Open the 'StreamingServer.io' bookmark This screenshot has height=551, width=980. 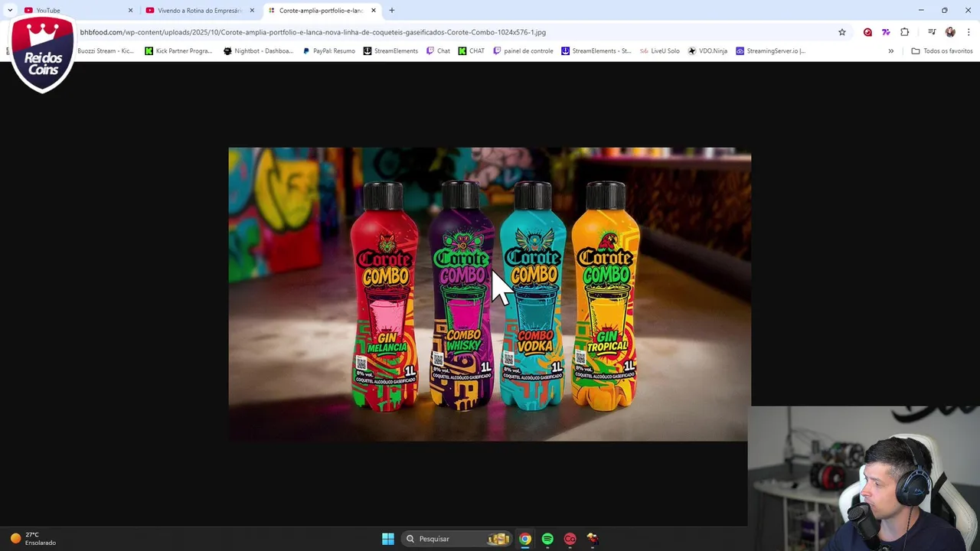pos(770,51)
